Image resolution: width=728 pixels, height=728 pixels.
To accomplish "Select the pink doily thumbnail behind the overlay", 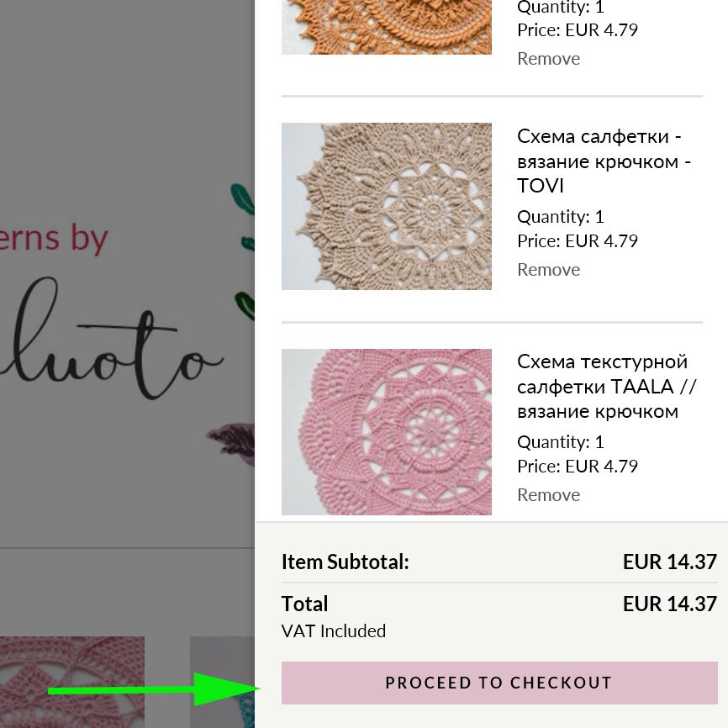I will click(x=72, y=682).
